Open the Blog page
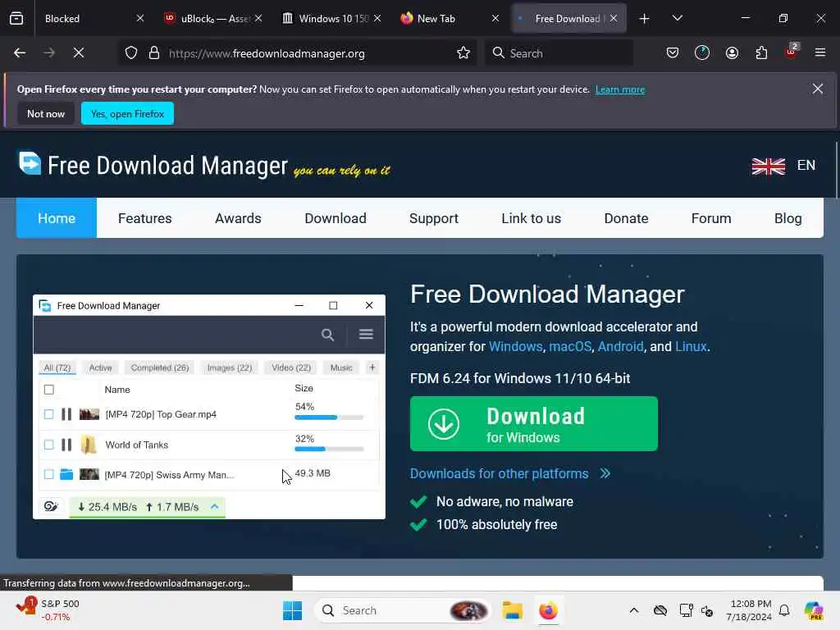The height and width of the screenshot is (630, 840). [x=788, y=218]
